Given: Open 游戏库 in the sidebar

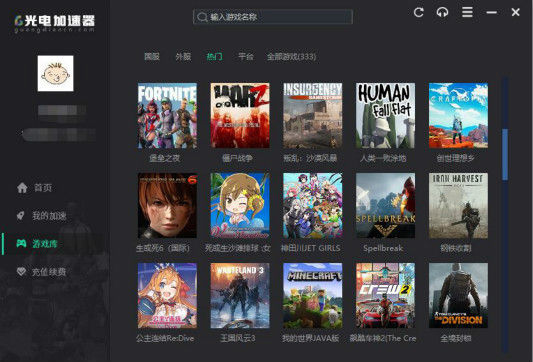Looking at the screenshot, I should click(45, 244).
